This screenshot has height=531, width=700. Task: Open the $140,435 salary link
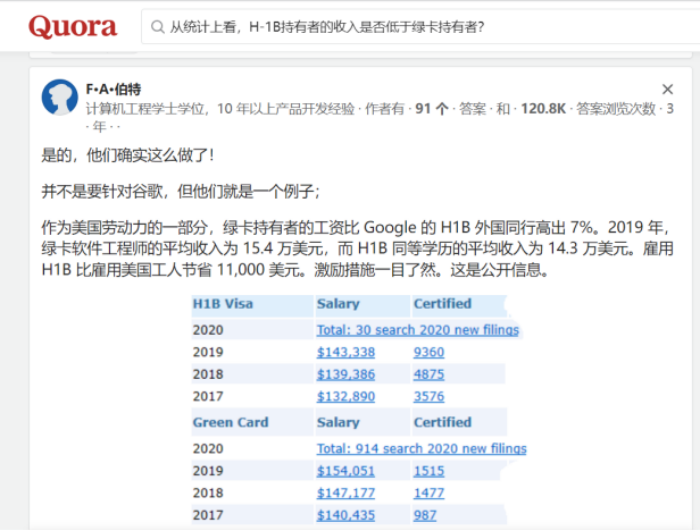tap(345, 515)
